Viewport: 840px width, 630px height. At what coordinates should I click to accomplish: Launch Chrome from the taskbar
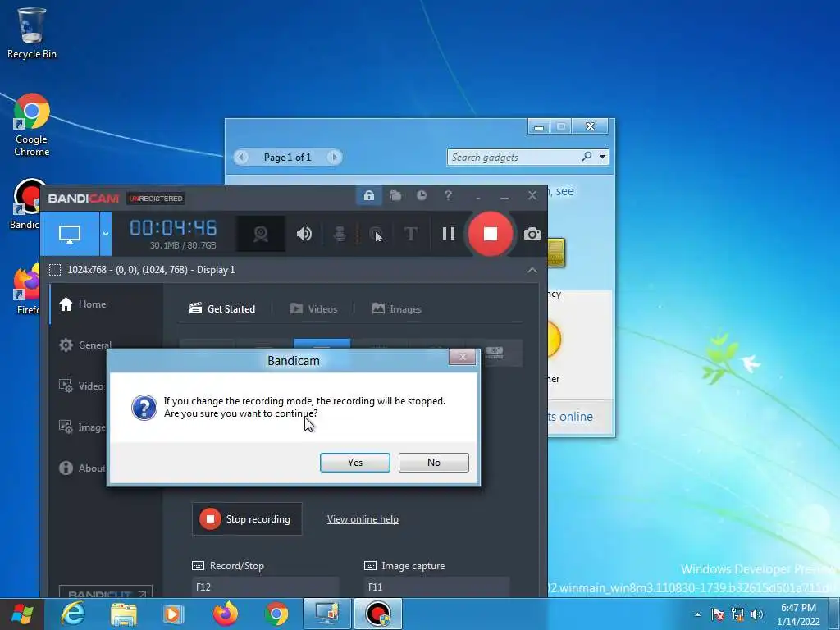276,614
